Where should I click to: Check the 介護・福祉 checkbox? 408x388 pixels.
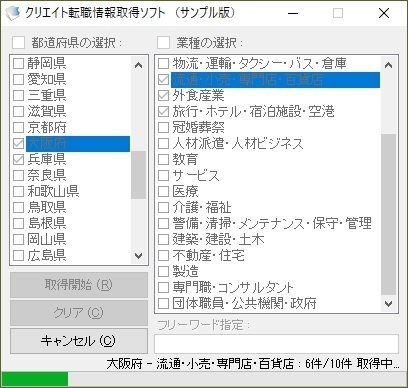[163, 208]
